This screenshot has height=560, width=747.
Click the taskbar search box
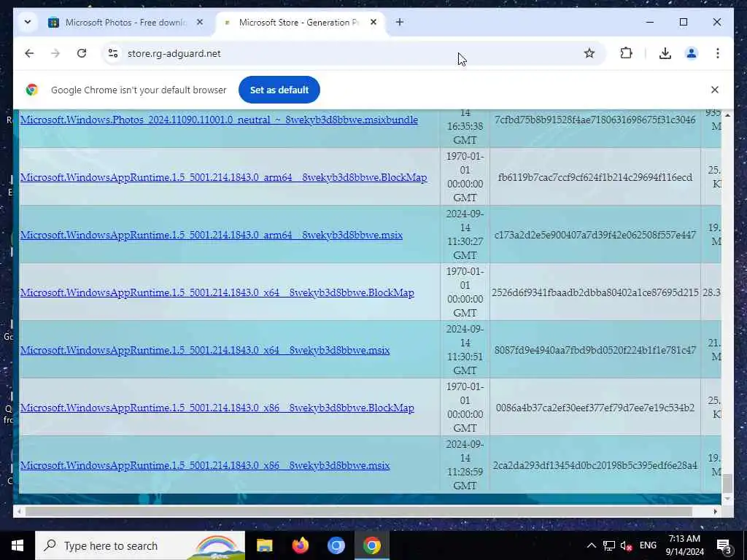pyautogui.click(x=140, y=545)
